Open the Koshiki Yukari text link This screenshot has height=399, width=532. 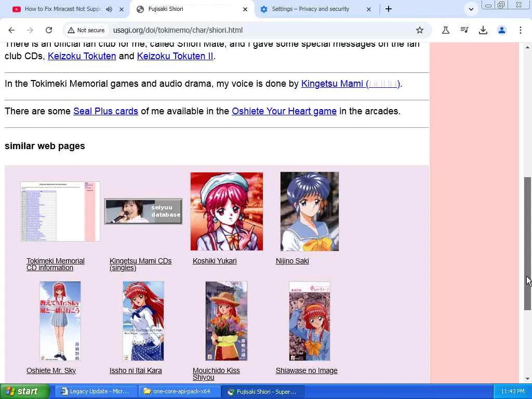[x=215, y=261]
